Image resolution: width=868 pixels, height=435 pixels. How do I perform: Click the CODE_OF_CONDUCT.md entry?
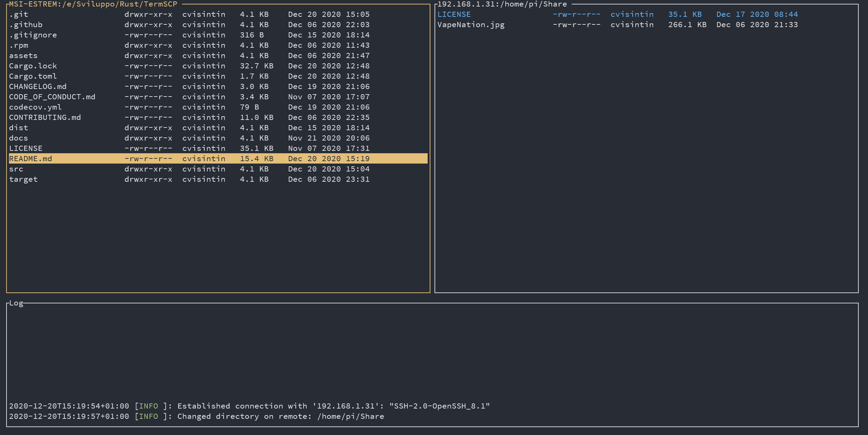(52, 97)
